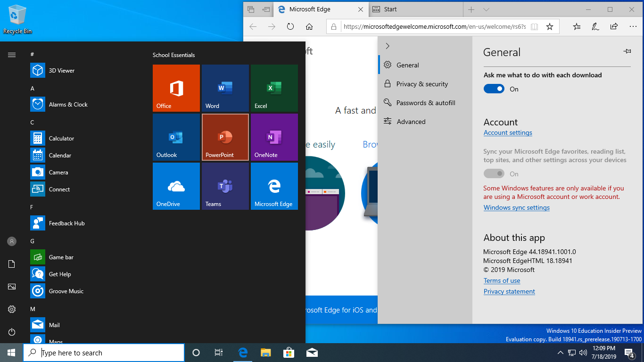Launch the Teams tile

(225, 186)
